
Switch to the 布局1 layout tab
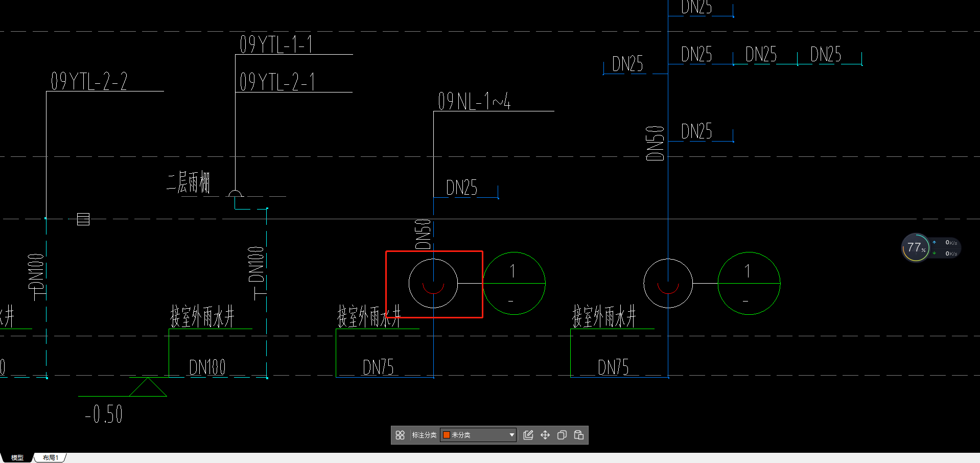tap(51, 458)
